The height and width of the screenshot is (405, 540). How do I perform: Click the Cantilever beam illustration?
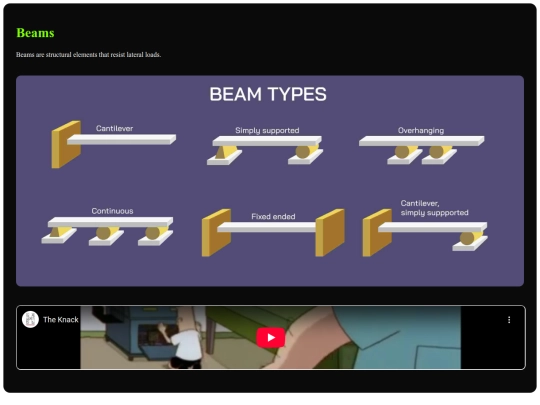click(114, 144)
